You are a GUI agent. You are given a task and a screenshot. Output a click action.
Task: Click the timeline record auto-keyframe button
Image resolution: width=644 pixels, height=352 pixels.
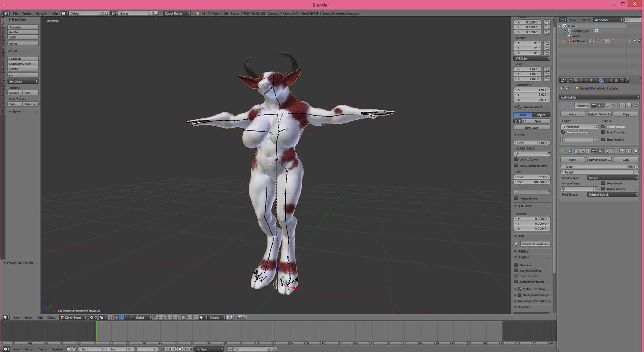pyautogui.click(x=230, y=349)
